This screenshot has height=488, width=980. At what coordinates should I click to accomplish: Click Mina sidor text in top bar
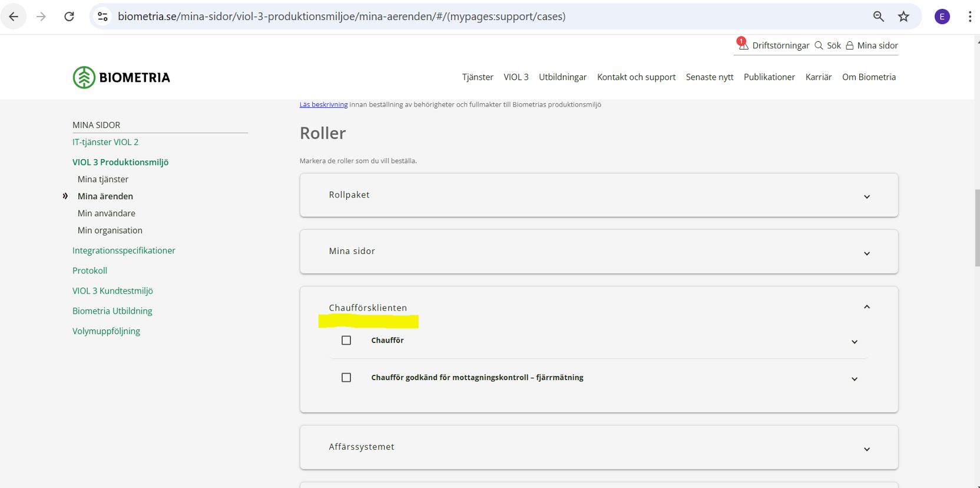click(x=878, y=45)
